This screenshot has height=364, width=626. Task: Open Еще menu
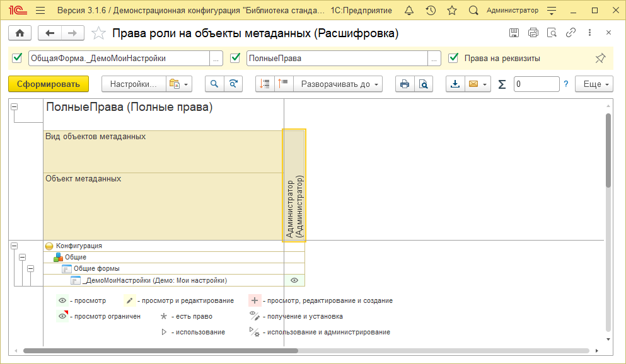[594, 84]
